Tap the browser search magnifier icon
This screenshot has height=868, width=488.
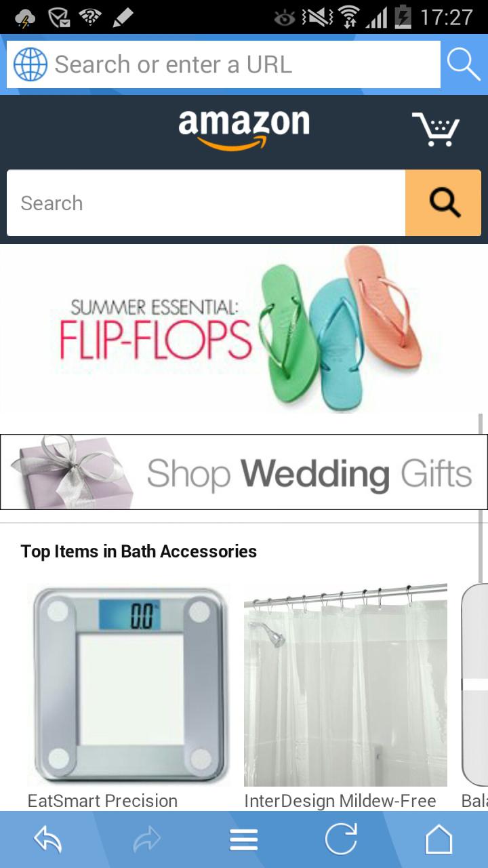(464, 64)
